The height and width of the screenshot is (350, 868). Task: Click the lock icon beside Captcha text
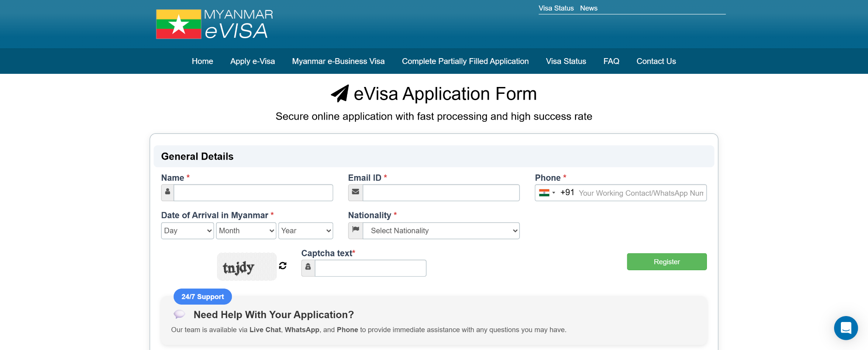tap(308, 267)
